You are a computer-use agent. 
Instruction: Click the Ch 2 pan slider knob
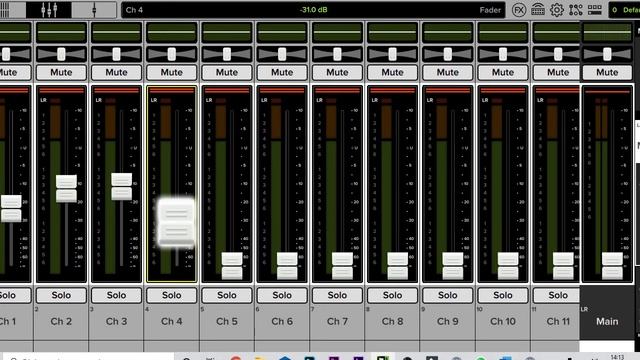[61, 54]
